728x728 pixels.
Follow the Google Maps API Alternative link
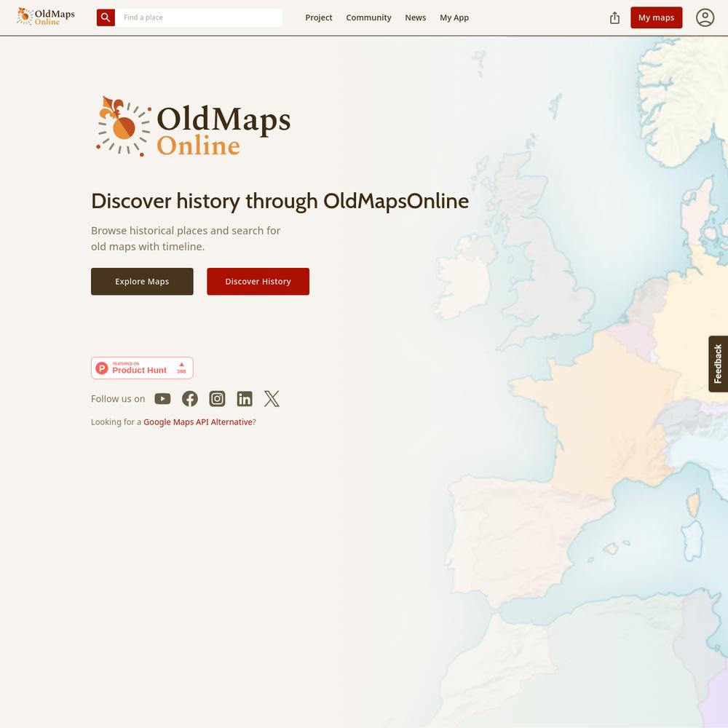[x=198, y=422]
